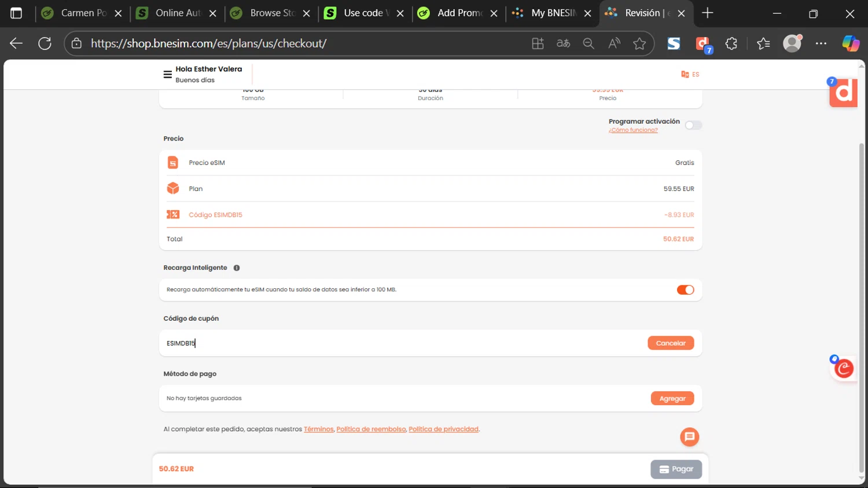Open the blue S extension icon
This screenshot has height=488, width=868.
point(674,43)
